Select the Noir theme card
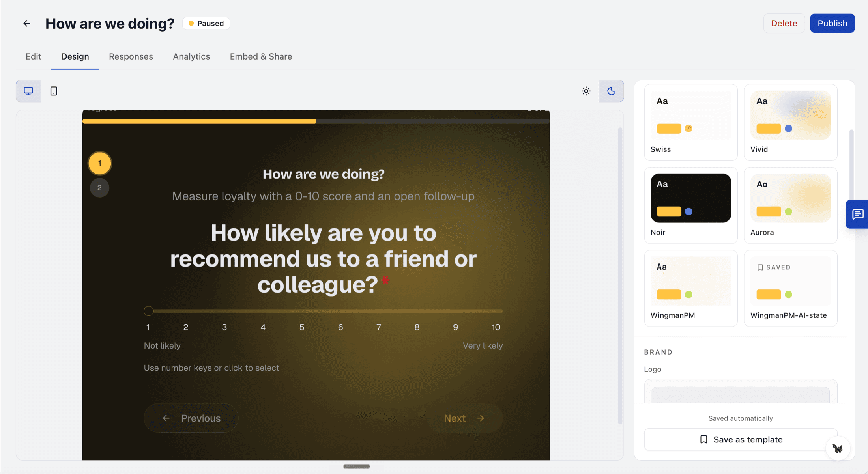Image resolution: width=868 pixels, height=474 pixels. [x=691, y=205]
